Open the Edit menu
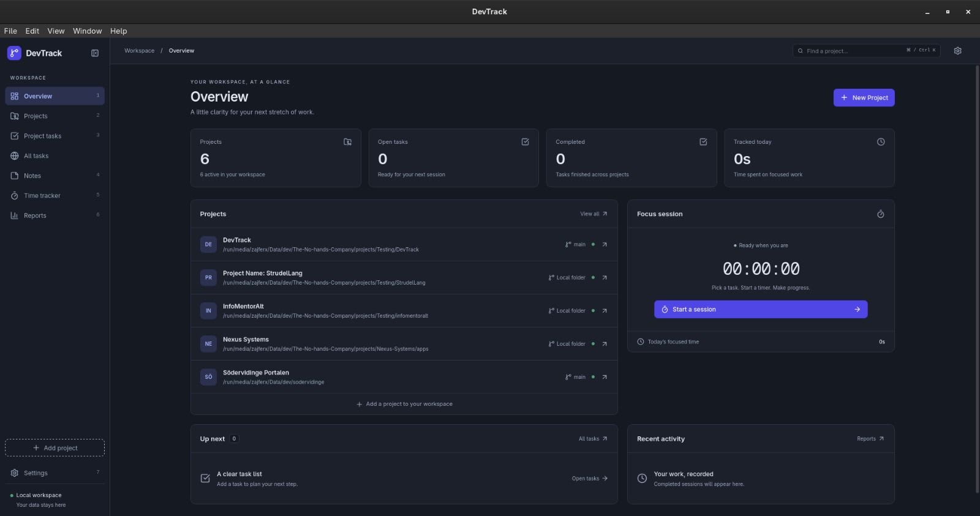Screen dimensions: 980x516 [32, 31]
